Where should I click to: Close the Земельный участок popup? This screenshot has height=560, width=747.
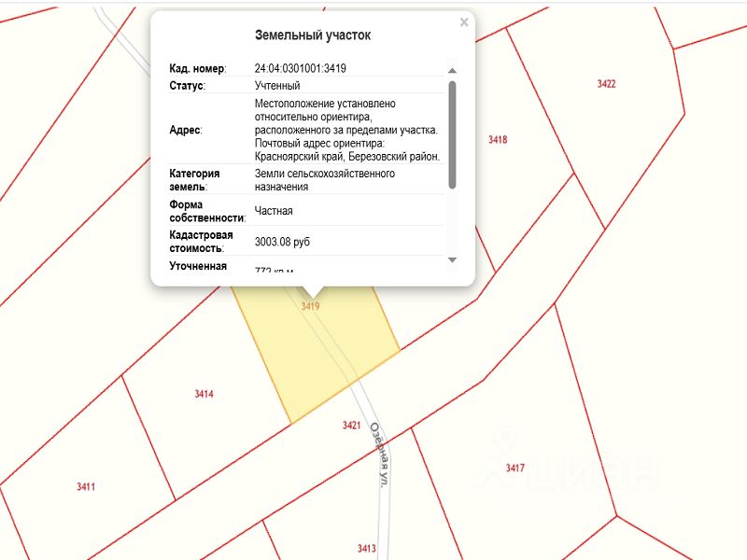(464, 22)
